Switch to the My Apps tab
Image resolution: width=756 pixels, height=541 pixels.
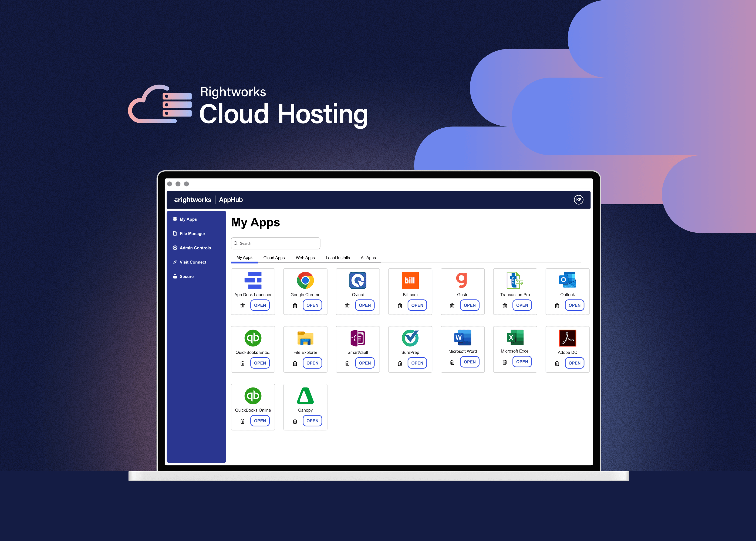click(x=244, y=258)
